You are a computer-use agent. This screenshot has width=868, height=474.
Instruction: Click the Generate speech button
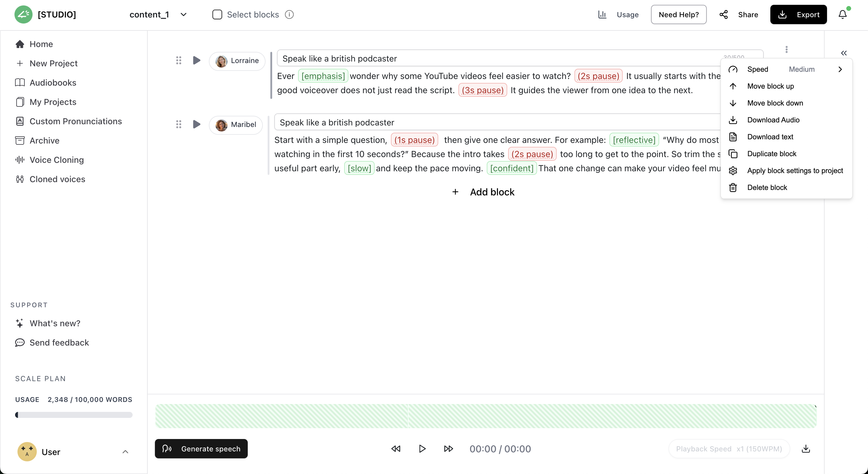[201, 449]
